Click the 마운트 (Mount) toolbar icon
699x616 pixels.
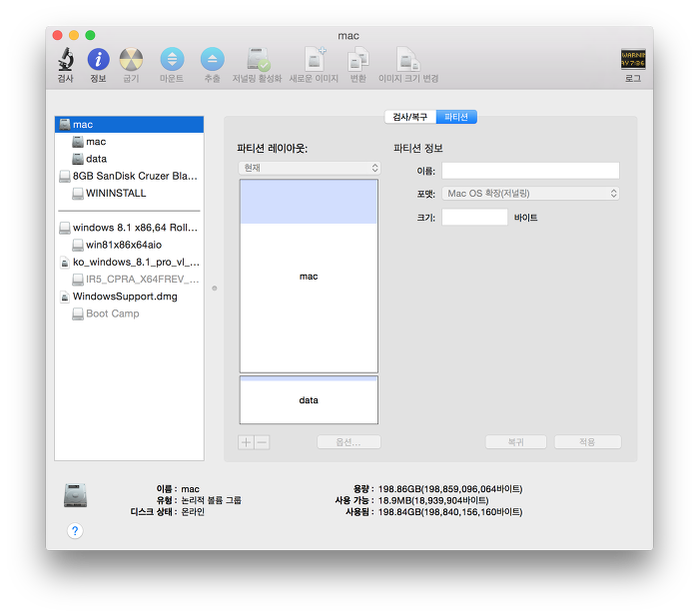coord(172,59)
